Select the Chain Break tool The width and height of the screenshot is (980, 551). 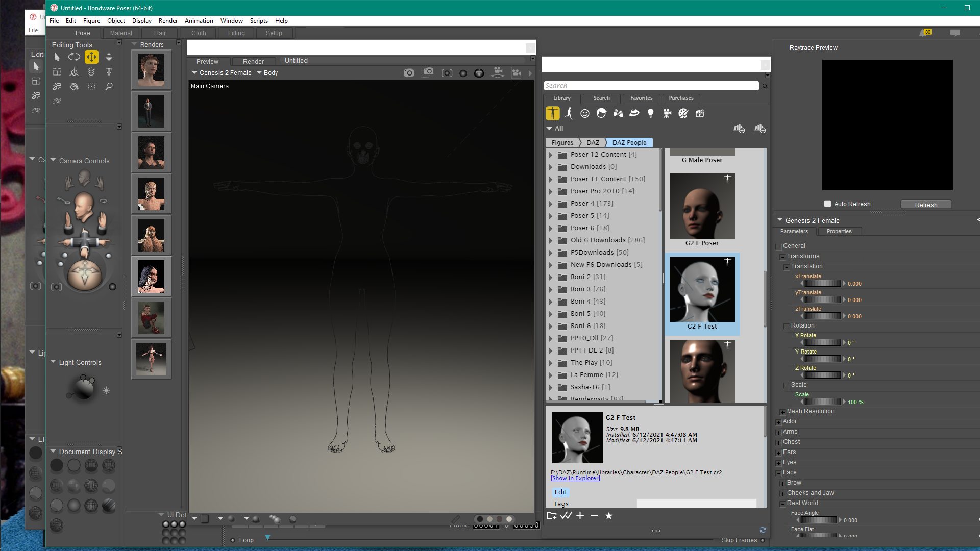click(x=57, y=87)
